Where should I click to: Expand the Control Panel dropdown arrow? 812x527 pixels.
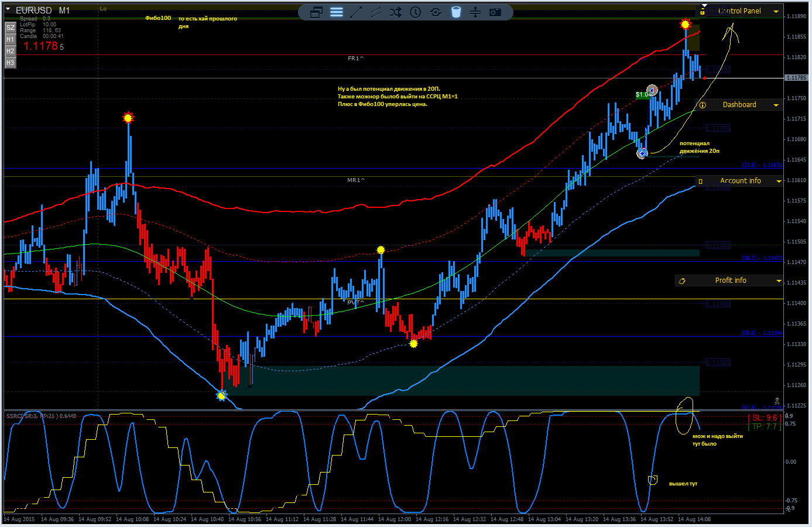click(776, 12)
